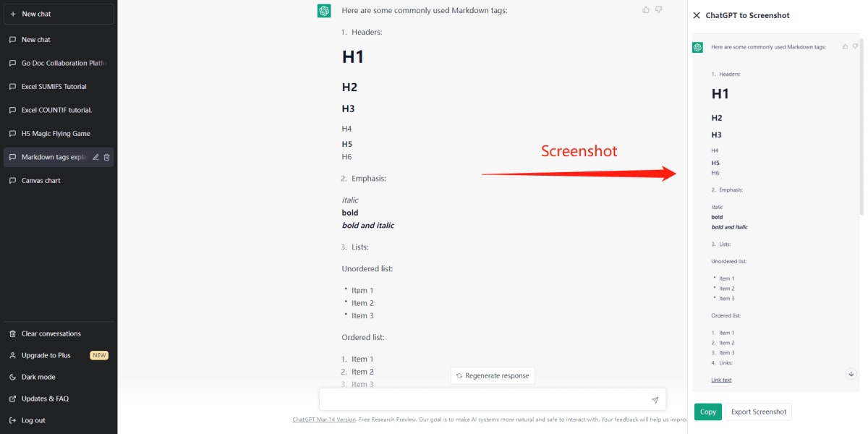Open the Go Doc Collaboration Platform chat
The image size is (868, 434).
pyautogui.click(x=59, y=63)
